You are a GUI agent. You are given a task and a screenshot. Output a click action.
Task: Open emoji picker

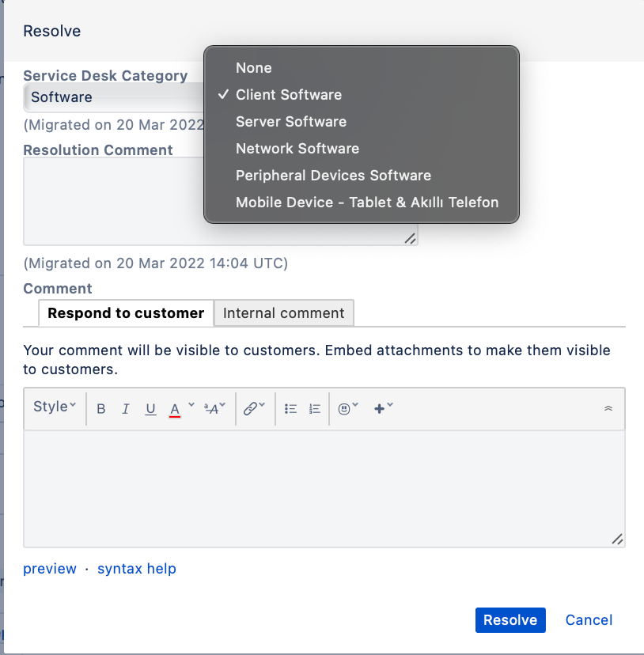tap(347, 408)
